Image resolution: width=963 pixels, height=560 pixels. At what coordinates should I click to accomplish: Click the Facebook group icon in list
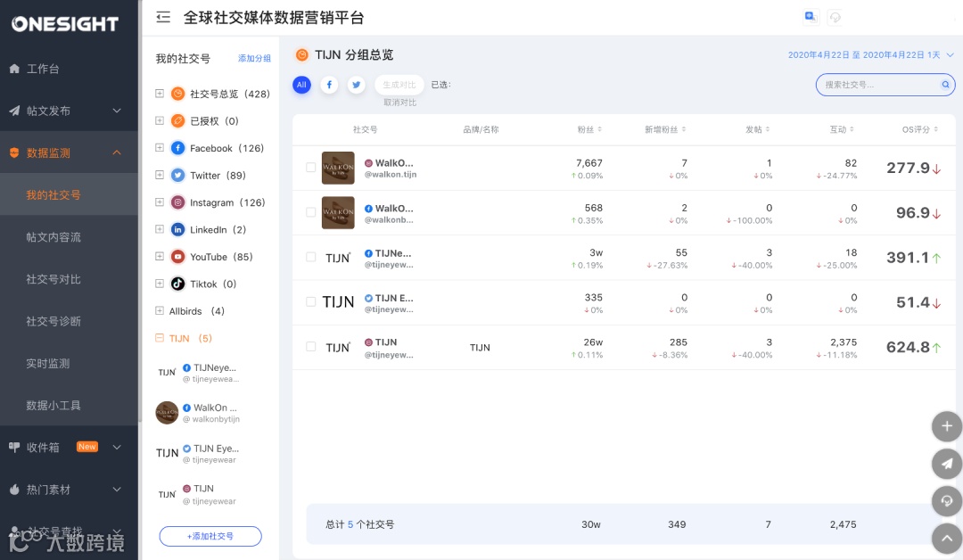(x=177, y=148)
